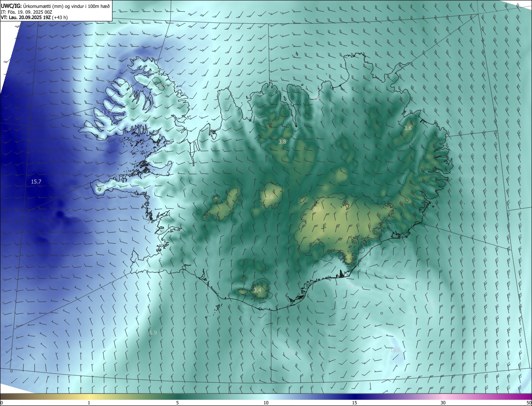Click the valid time line "VT: Lau. 20.09.2025 19Z (+43 h)"
The image size is (532, 406).
click(x=34, y=17)
